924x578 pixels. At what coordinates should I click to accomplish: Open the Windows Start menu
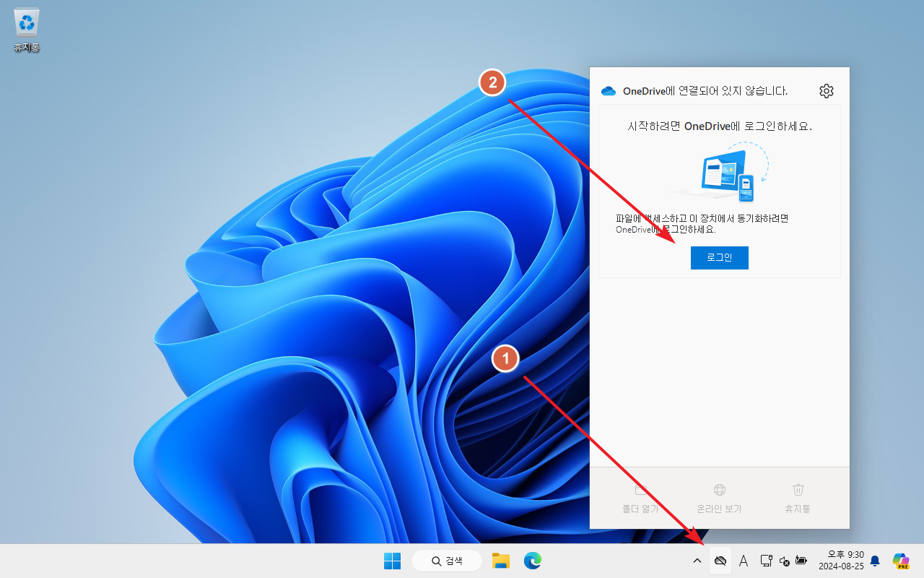[392, 561]
